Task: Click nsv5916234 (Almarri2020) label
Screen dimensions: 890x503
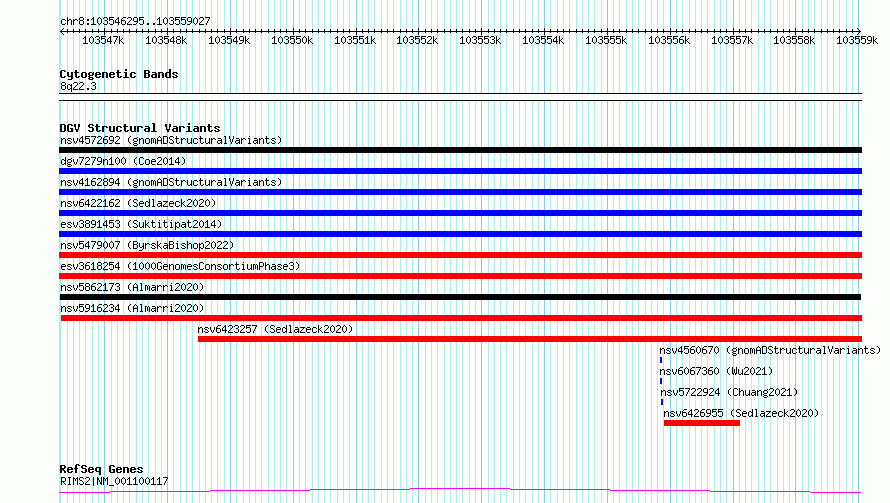Action: pos(132,308)
